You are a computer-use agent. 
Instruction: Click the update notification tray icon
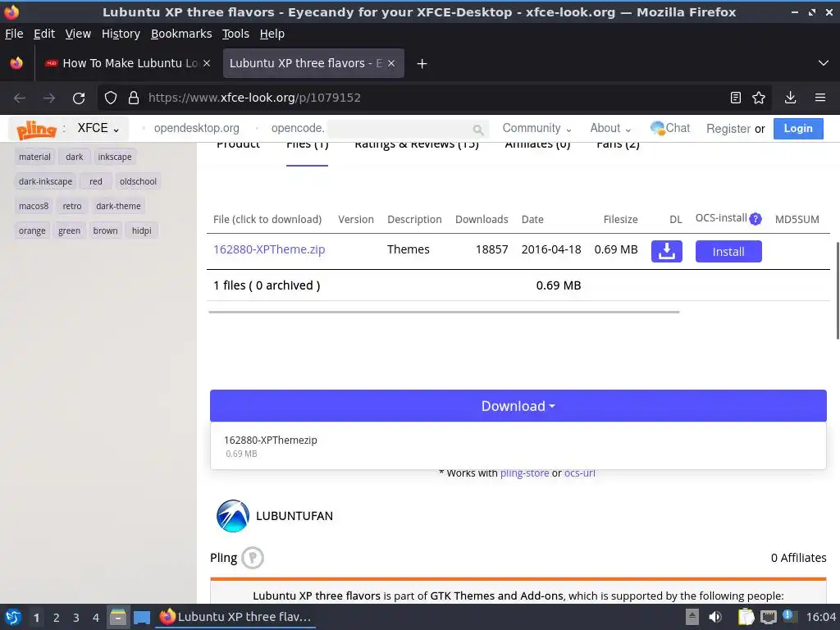click(x=788, y=615)
